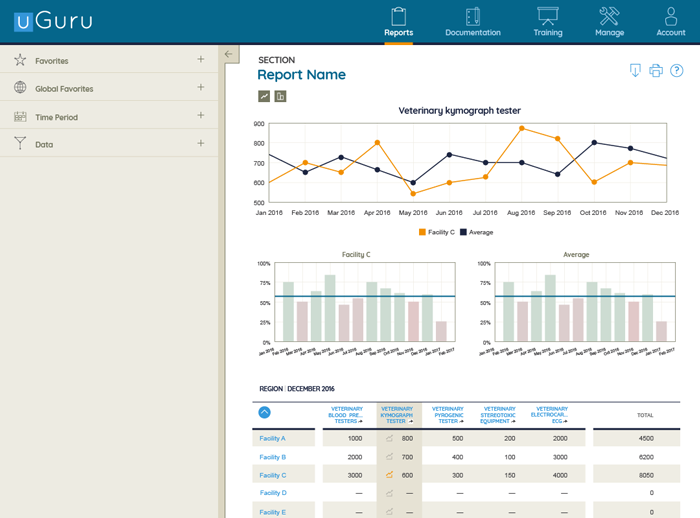700x518 pixels.
Task: Toggle chart icon for Facility A row
Action: tap(390, 438)
